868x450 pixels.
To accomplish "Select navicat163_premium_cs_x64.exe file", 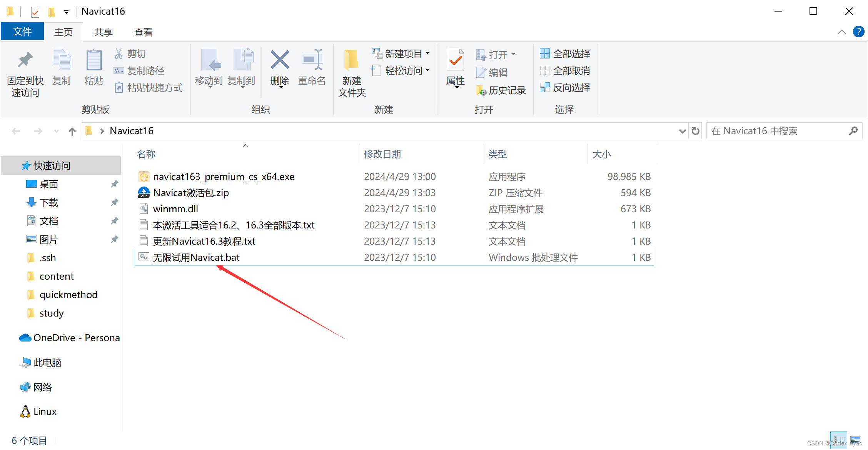I will [394, 177].
